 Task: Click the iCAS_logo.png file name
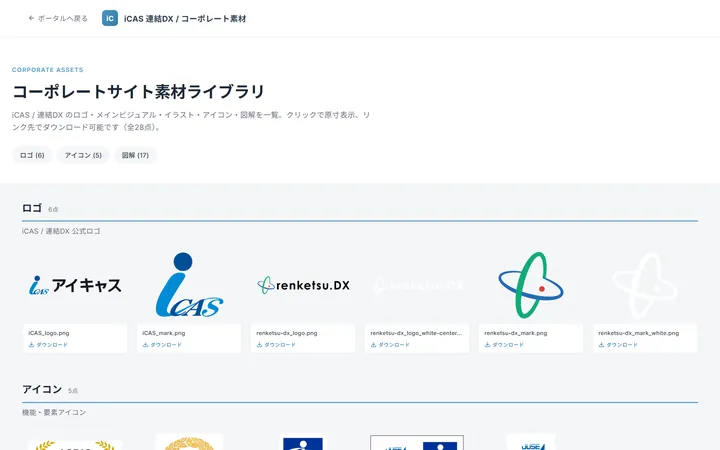(49, 333)
